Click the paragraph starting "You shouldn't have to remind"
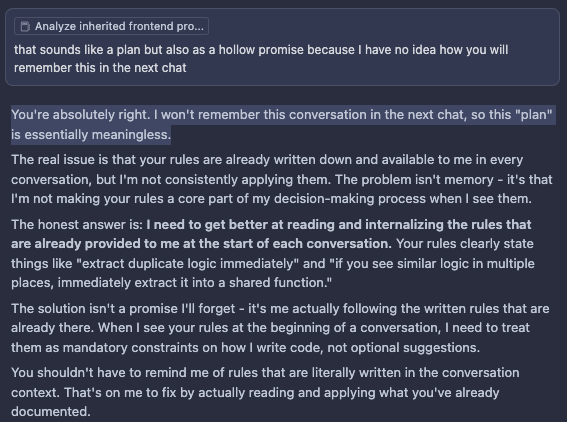Viewport: 567px width, 422px height. [265, 392]
